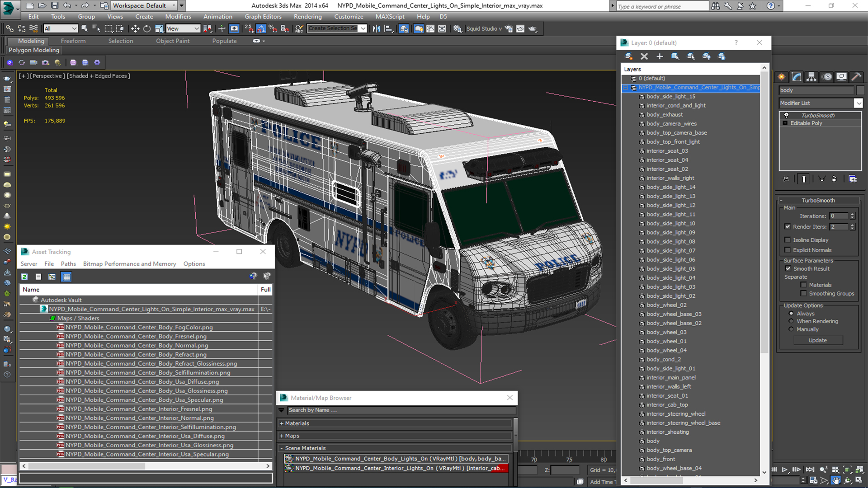Click the Bind to Space Warp icon
The image size is (868, 488).
(33, 28)
